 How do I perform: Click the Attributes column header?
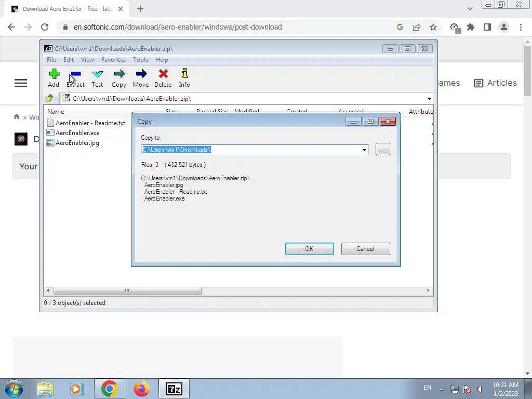click(420, 112)
